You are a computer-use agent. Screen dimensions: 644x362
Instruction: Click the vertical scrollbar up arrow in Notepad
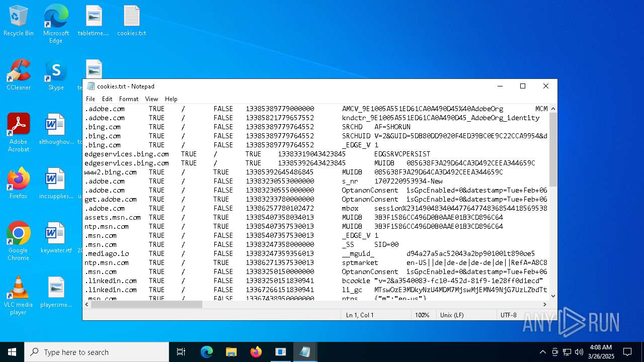pos(553,109)
